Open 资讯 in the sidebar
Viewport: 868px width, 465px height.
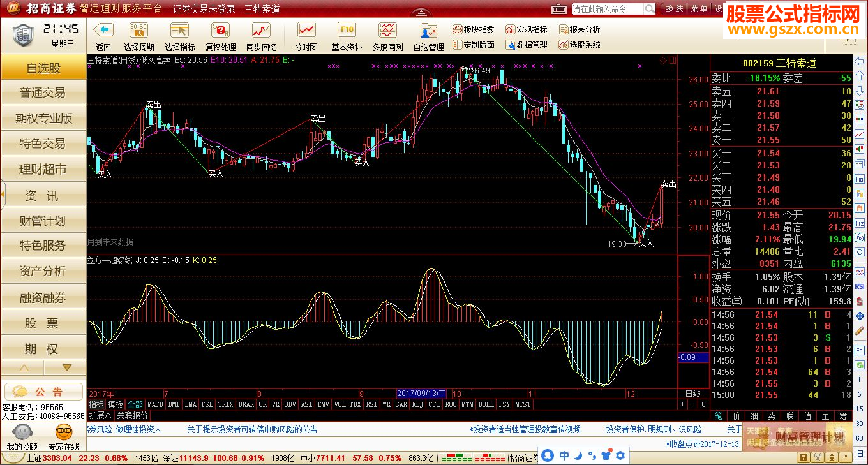[43, 195]
